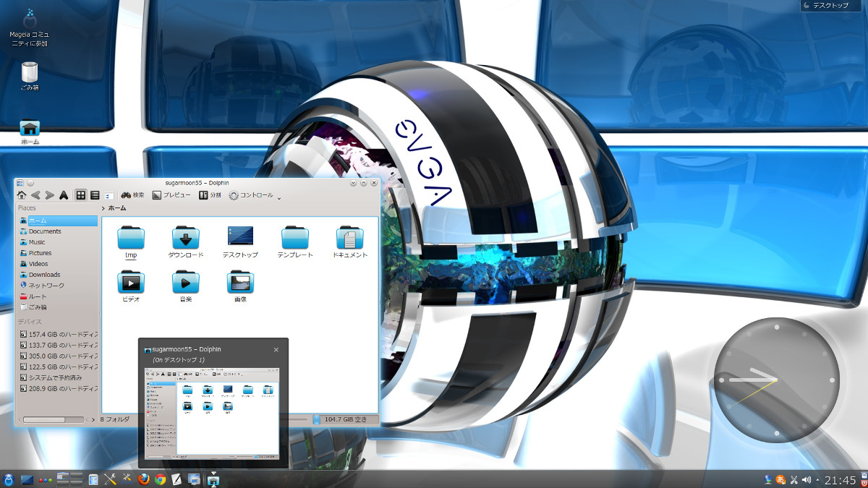
Task: Open the Mageia application launcher in taskbar
Action: tap(9, 479)
